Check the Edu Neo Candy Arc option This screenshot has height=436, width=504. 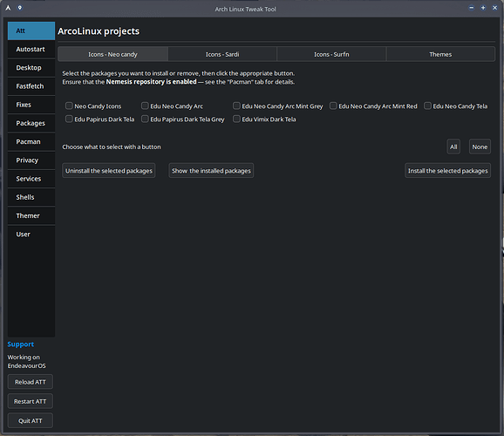145,106
